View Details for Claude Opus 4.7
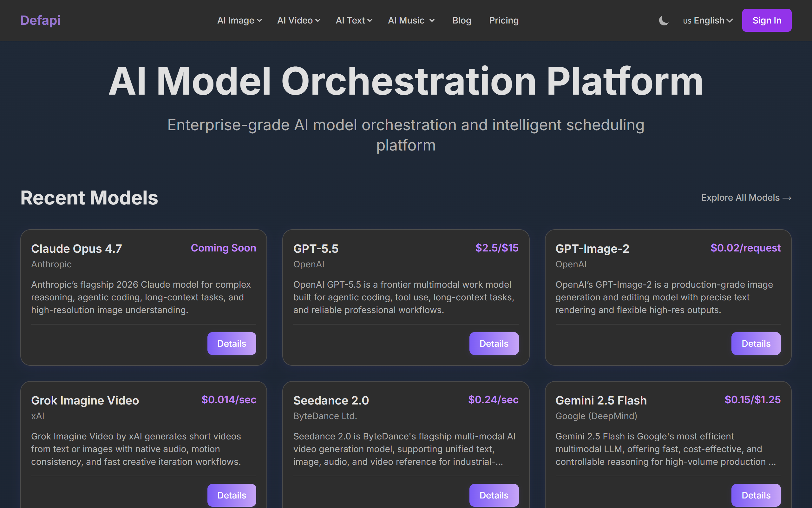812x508 pixels. tap(232, 343)
